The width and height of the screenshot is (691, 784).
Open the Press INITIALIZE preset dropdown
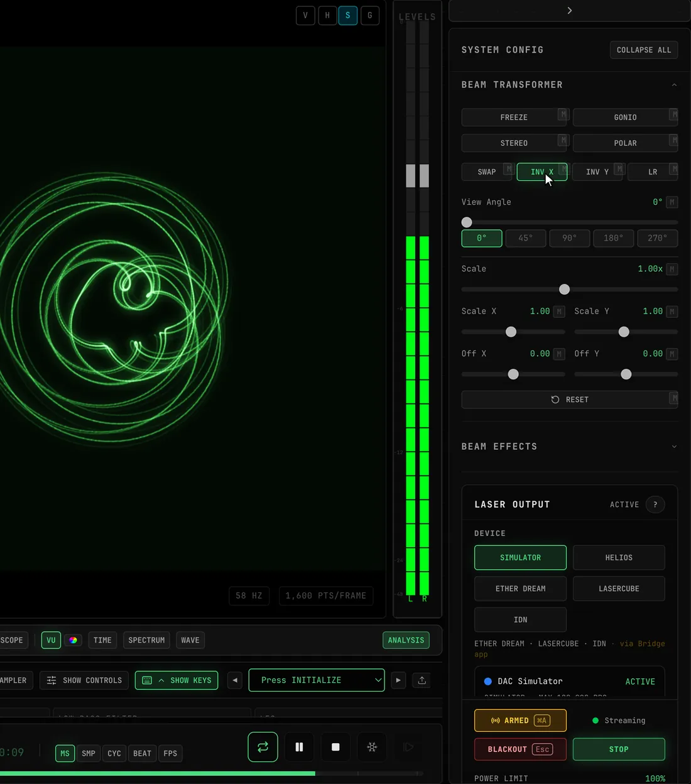click(x=317, y=680)
